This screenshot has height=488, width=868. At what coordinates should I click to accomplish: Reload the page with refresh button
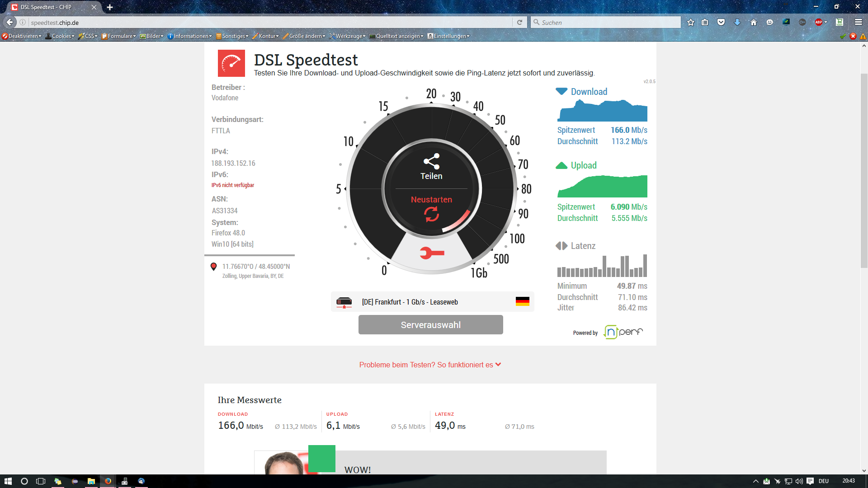[519, 22]
